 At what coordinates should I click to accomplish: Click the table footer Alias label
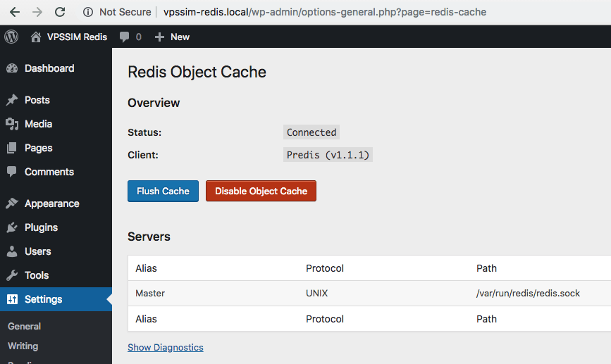click(x=146, y=319)
